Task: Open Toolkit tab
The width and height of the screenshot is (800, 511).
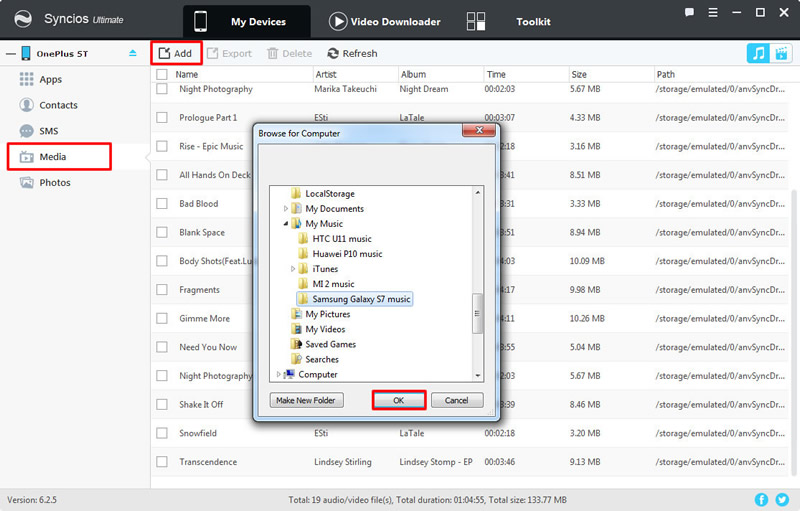Action: pyautogui.click(x=509, y=21)
